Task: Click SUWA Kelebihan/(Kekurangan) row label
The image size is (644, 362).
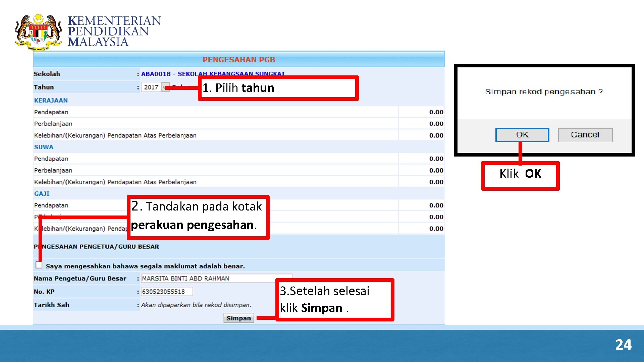Action: point(115,182)
